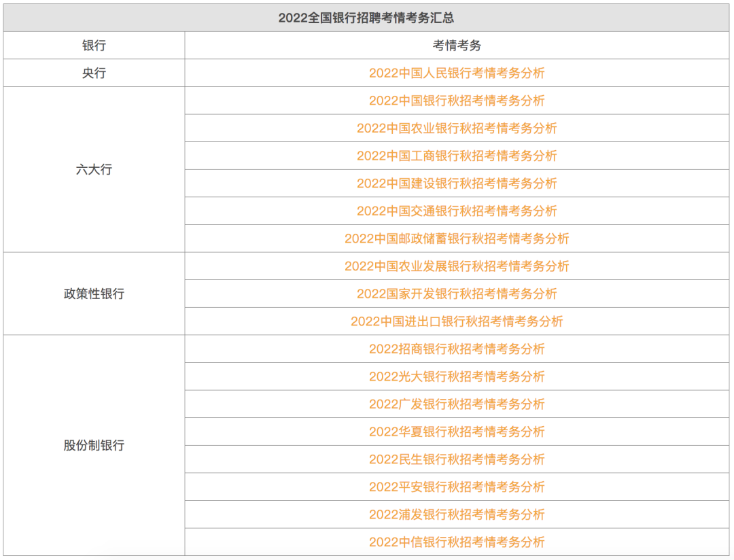Open 2022广发银行秋招考情考务分析 link
This screenshot has height=560, width=734.
tap(457, 404)
